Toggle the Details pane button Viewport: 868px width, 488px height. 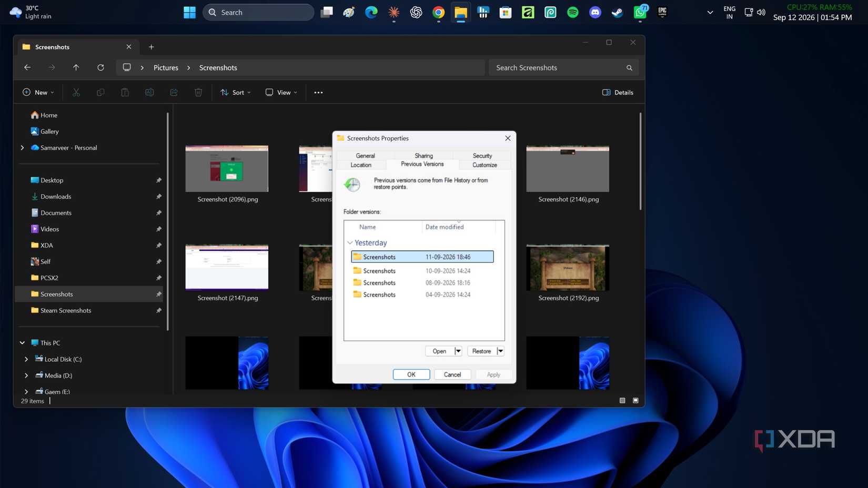click(x=618, y=93)
